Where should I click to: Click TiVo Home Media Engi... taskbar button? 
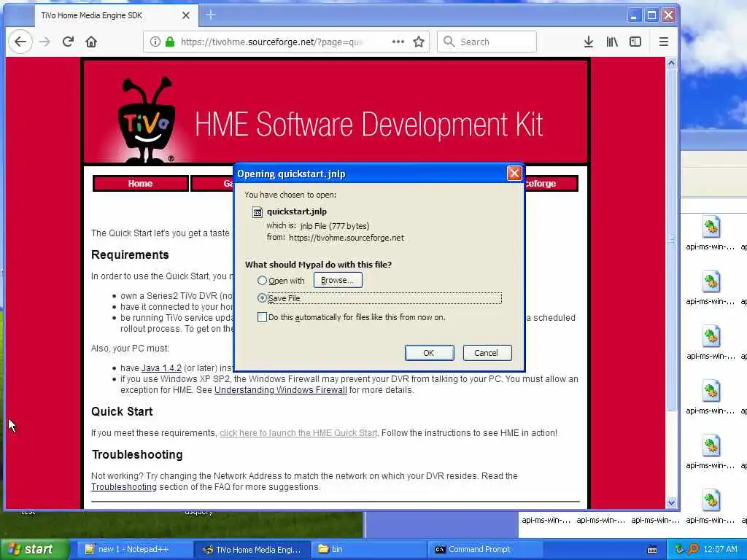coord(252,550)
